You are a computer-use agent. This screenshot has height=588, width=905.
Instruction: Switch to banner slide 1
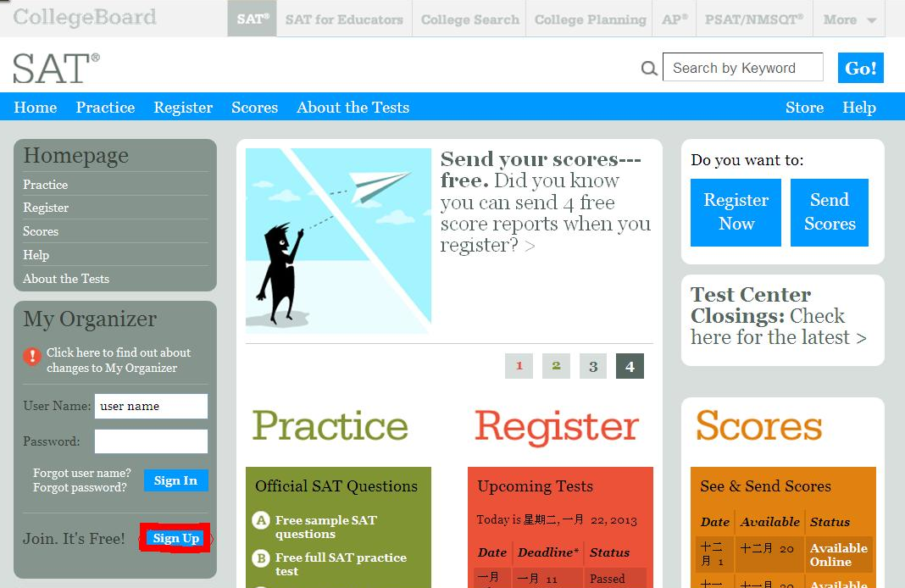click(x=519, y=366)
